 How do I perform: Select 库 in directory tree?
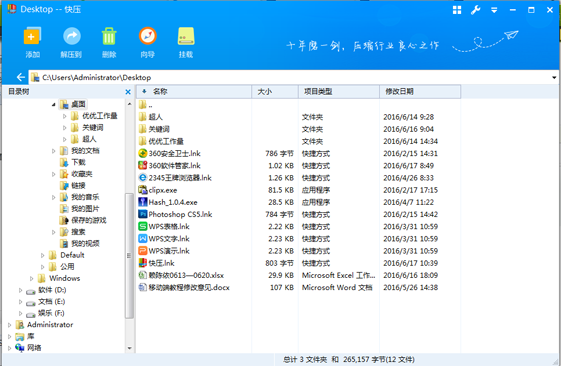click(25, 336)
